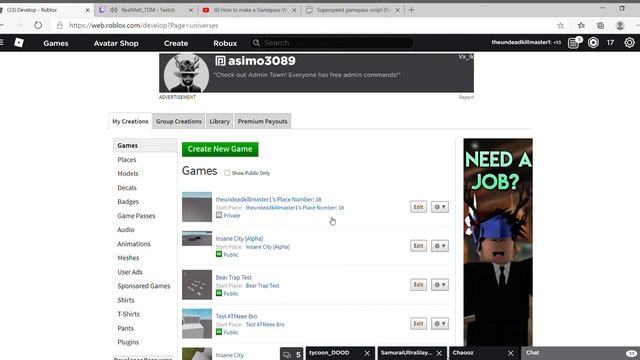Open the Games nav item in navbar
The height and width of the screenshot is (360, 640).
pyautogui.click(x=56, y=43)
